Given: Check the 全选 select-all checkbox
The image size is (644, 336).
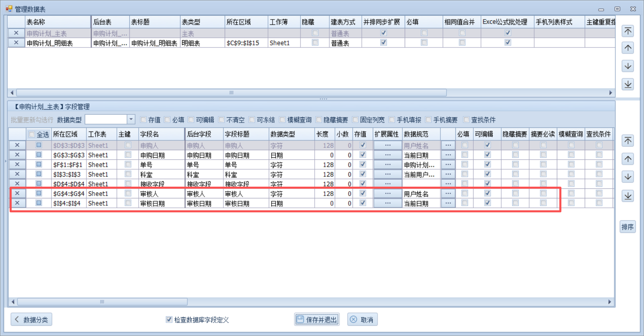Looking at the screenshot, I should (32, 134).
